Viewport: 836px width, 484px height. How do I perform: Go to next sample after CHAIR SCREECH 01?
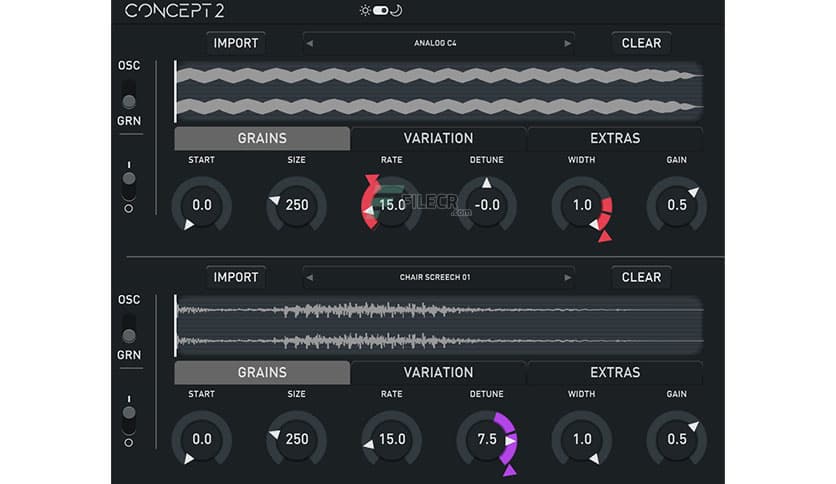click(567, 277)
